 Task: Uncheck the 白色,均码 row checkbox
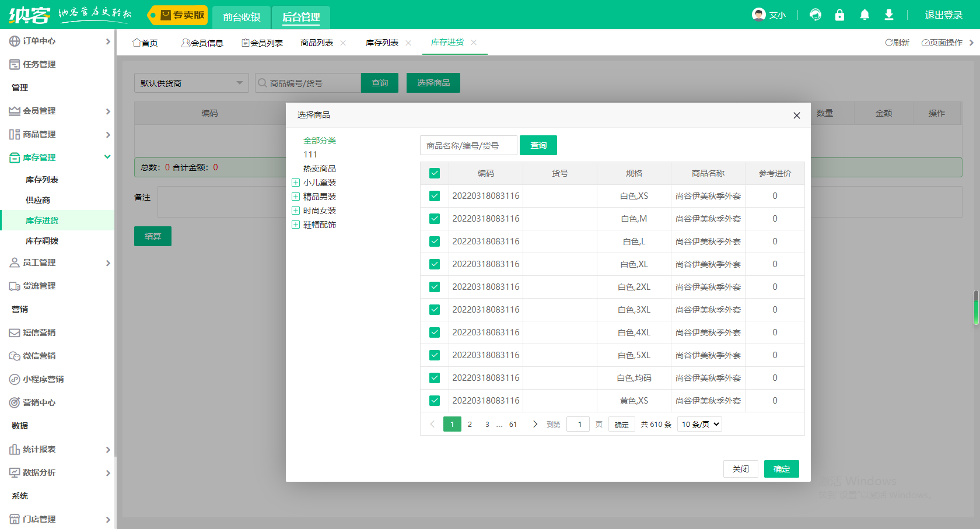pos(435,378)
